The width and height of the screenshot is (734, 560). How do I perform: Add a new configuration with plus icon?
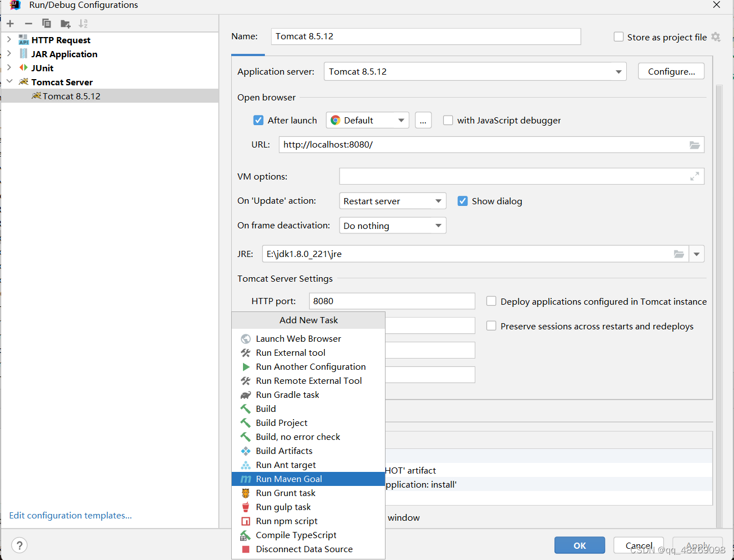[10, 24]
